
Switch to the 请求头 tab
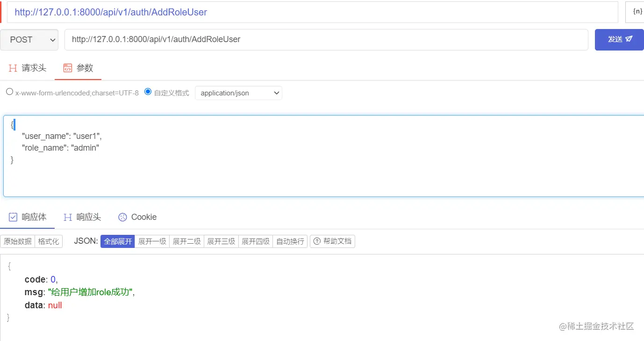[28, 68]
